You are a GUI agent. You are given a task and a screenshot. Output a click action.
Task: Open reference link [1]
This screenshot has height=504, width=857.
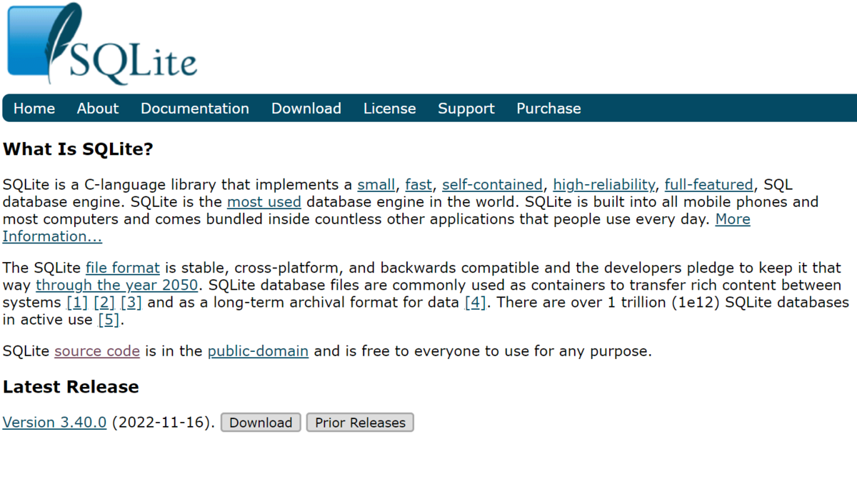[77, 302]
